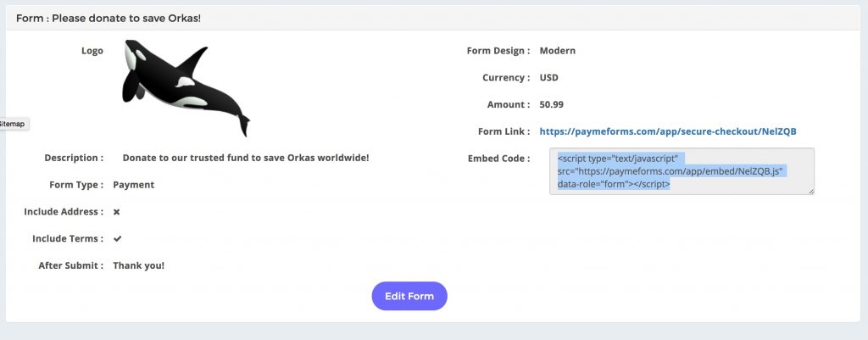The image size is (868, 340).
Task: Click the Orka logo image
Action: click(186, 87)
